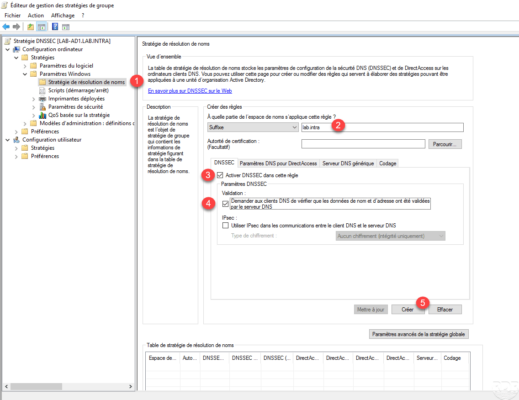Click the Espace de... column header

click(x=163, y=358)
